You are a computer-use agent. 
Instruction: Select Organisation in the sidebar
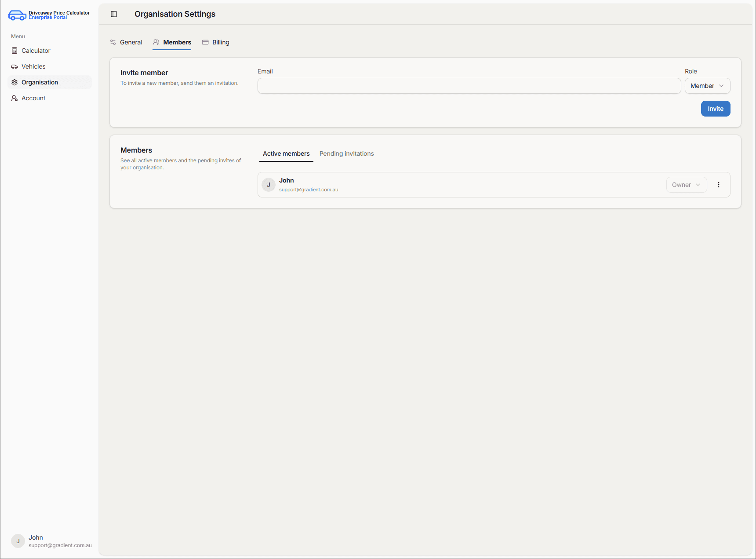(40, 82)
